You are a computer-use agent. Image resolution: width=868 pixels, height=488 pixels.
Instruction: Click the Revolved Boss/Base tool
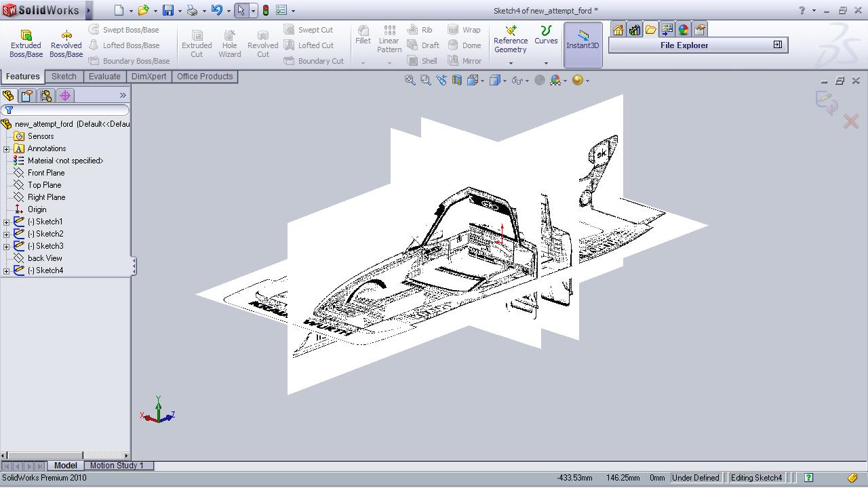click(66, 44)
